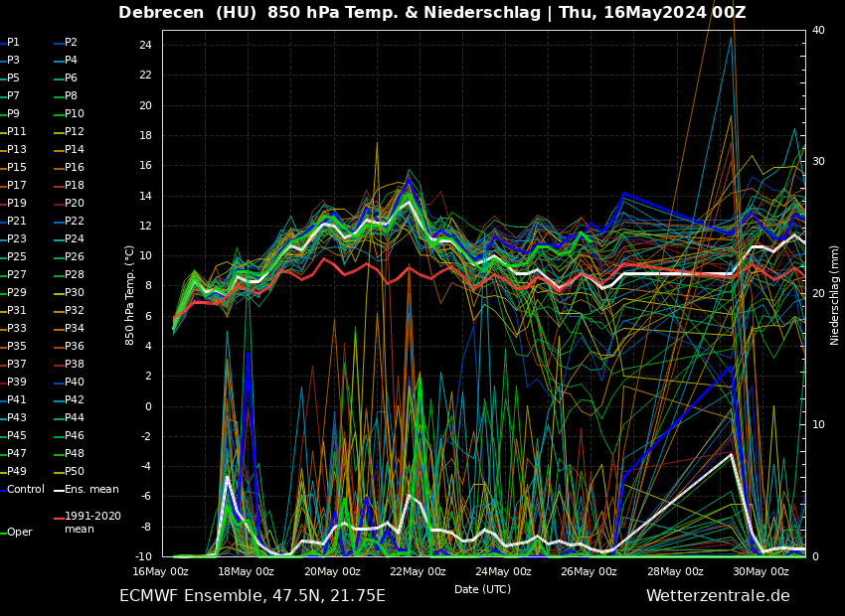Click the P25 legend entry

pyautogui.click(x=17, y=257)
